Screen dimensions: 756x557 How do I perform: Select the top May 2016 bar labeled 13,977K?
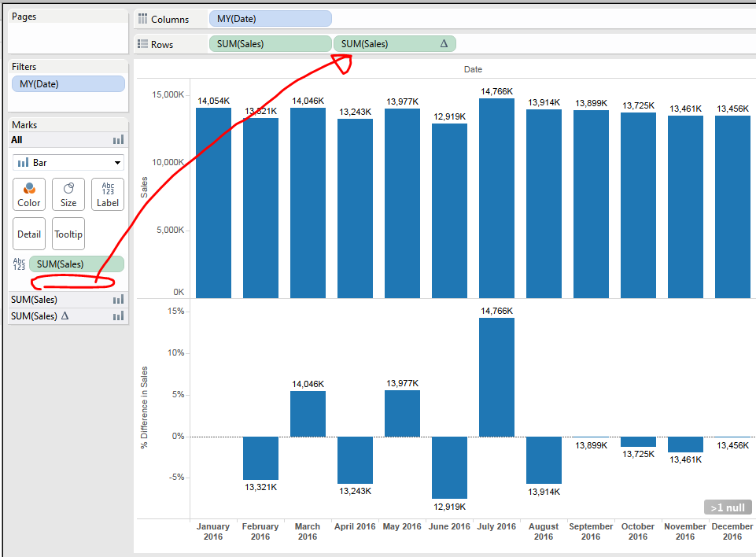pyautogui.click(x=402, y=204)
